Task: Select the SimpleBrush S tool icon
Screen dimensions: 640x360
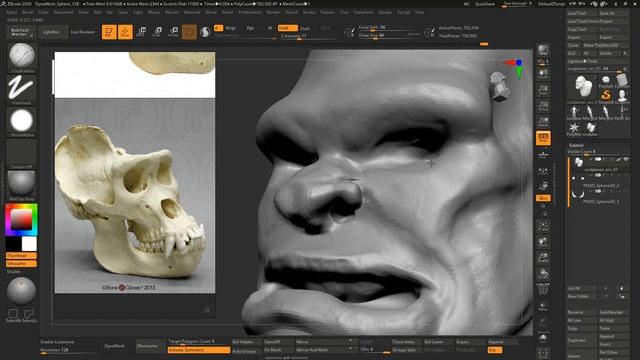Action: [606, 95]
